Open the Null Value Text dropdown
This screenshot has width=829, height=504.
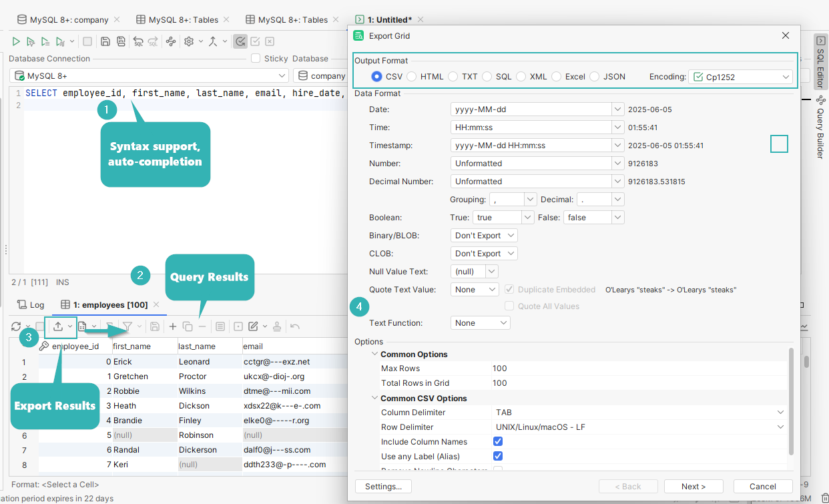[x=475, y=272]
